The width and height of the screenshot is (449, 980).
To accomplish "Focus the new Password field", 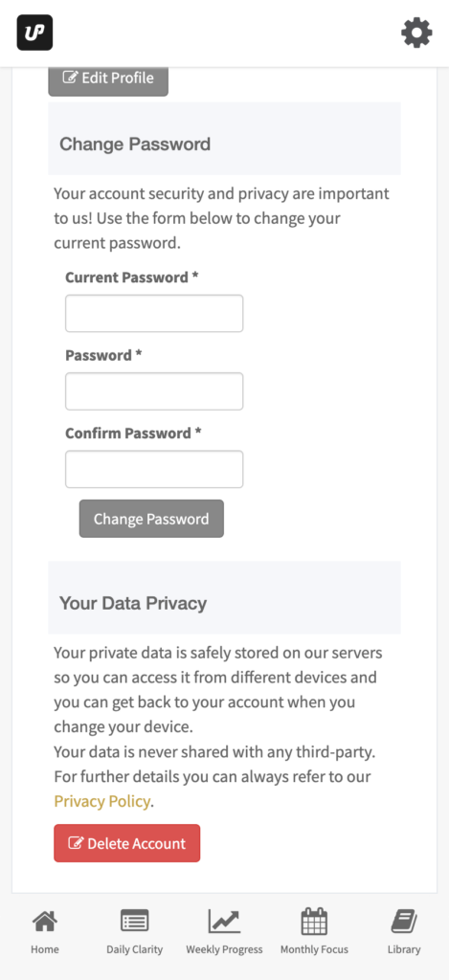I will [x=154, y=391].
